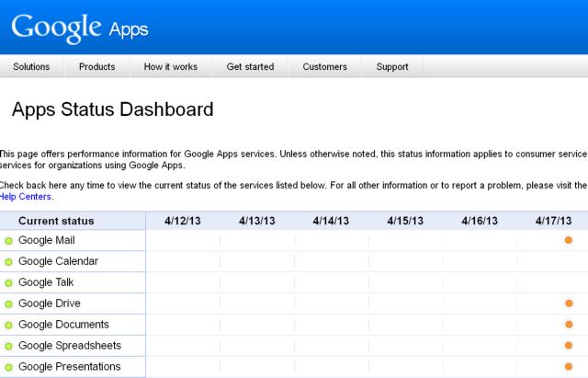Open the Solutions menu tab
This screenshot has width=588, height=378.
pos(32,67)
